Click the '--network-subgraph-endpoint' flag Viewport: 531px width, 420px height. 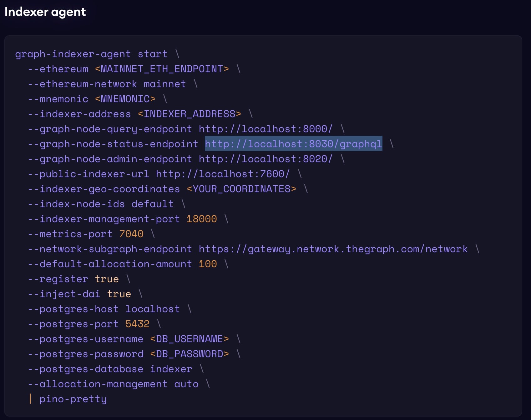tap(110, 249)
